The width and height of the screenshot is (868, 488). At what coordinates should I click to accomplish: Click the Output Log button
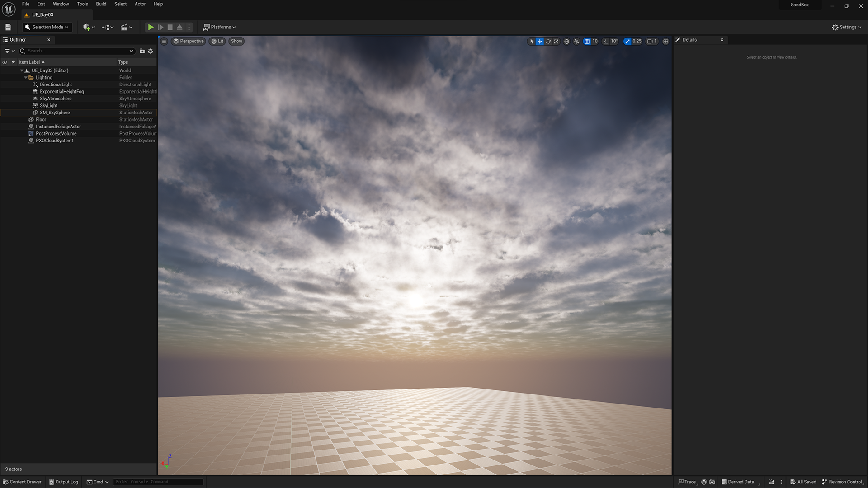(64, 482)
